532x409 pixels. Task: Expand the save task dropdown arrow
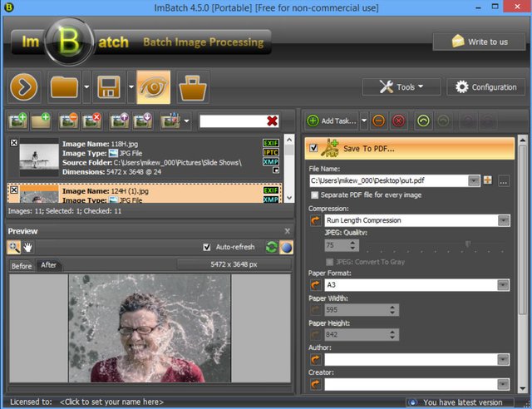(131, 87)
